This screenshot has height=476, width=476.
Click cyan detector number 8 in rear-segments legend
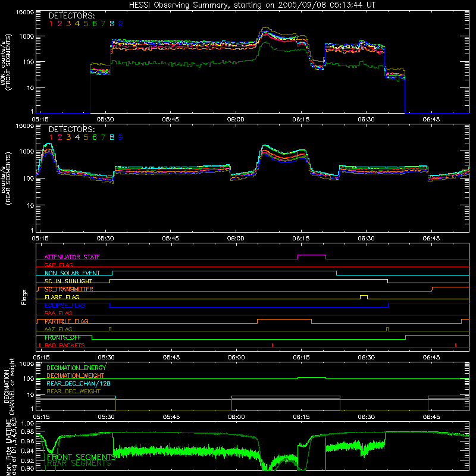[112, 137]
